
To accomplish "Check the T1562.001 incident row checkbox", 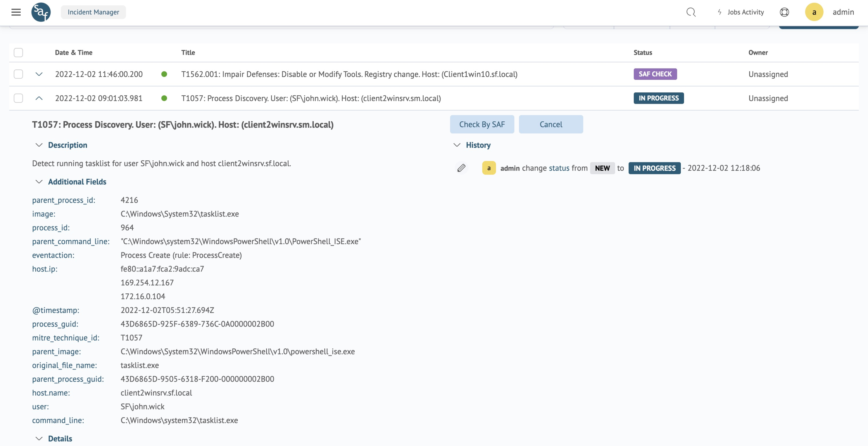I will coord(18,74).
